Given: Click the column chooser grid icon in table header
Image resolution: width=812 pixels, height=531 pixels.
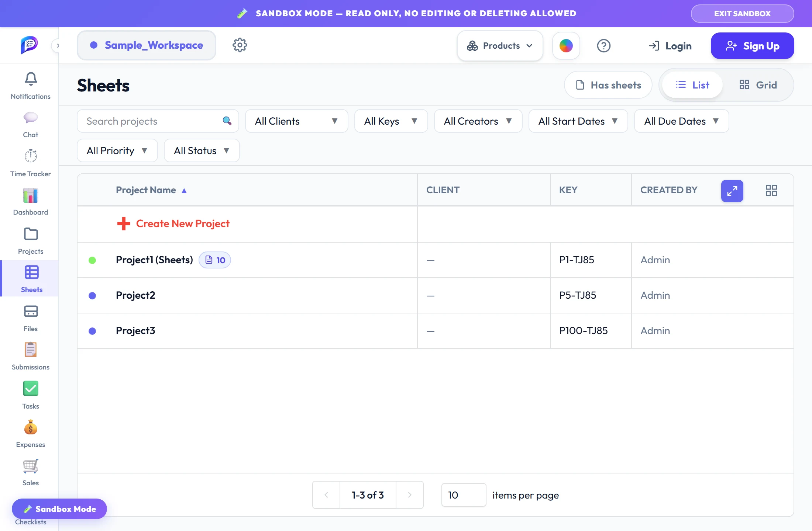Looking at the screenshot, I should [771, 190].
